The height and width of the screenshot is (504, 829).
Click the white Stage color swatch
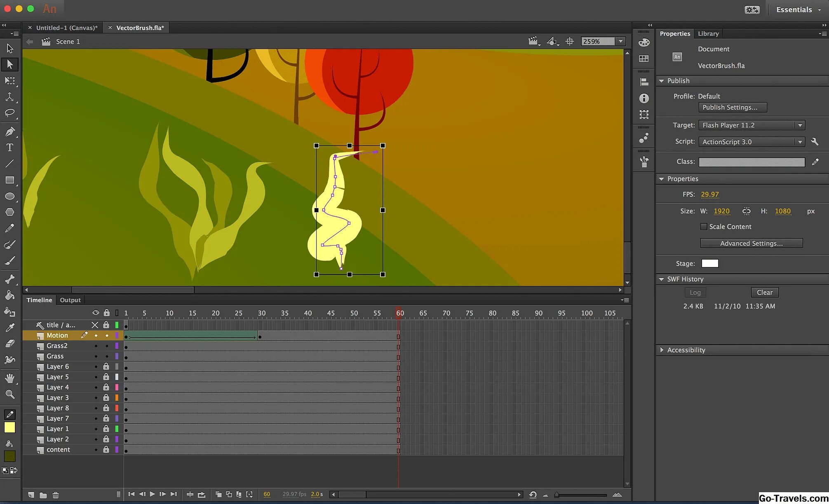pyautogui.click(x=709, y=263)
